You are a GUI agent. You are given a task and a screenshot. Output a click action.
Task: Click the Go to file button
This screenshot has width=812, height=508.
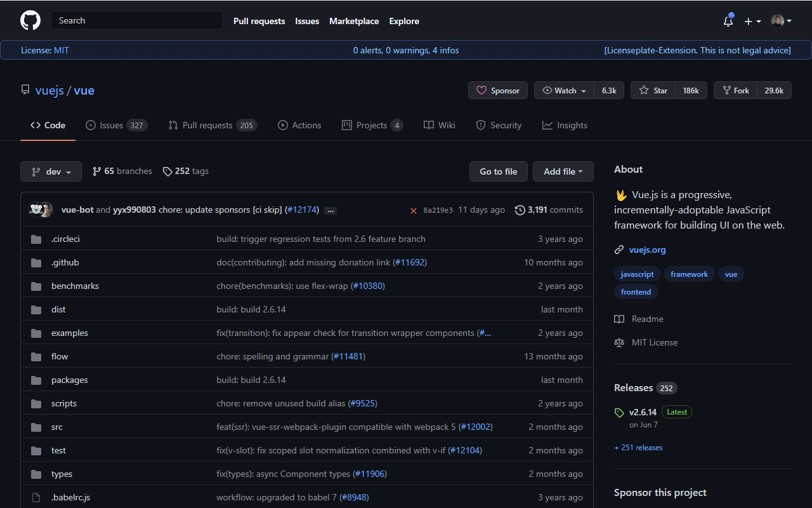499,171
